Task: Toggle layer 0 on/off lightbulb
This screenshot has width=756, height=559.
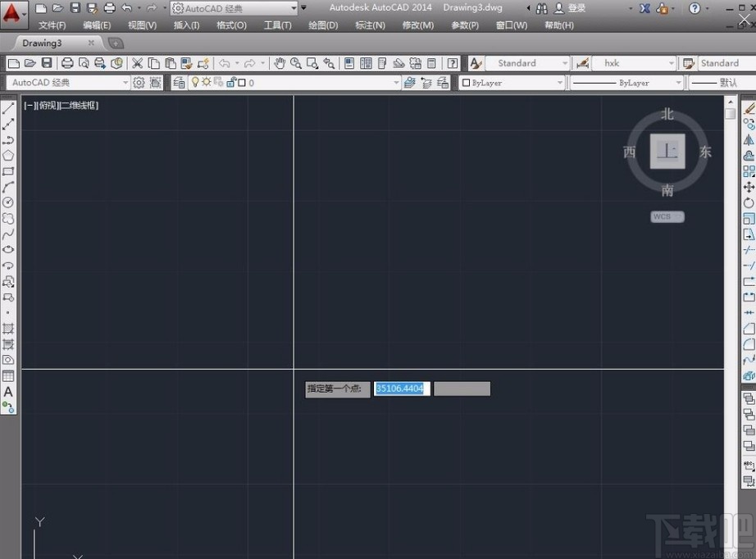Action: point(195,83)
